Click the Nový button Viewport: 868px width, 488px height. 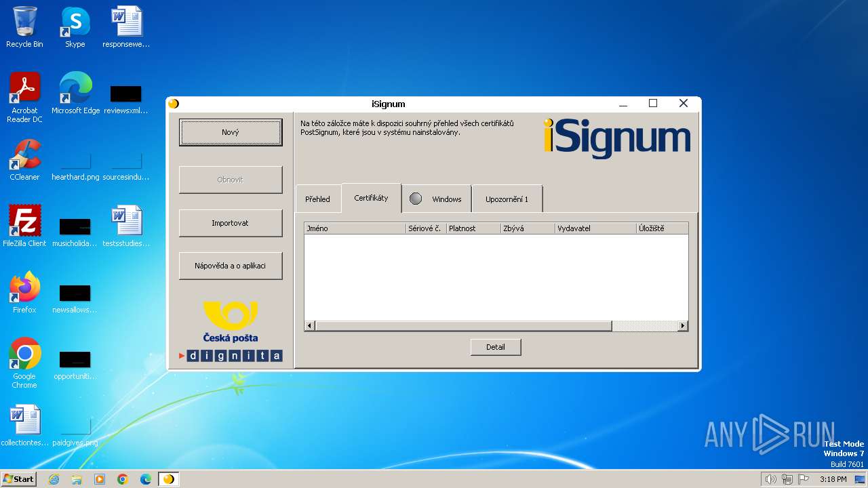click(x=231, y=132)
